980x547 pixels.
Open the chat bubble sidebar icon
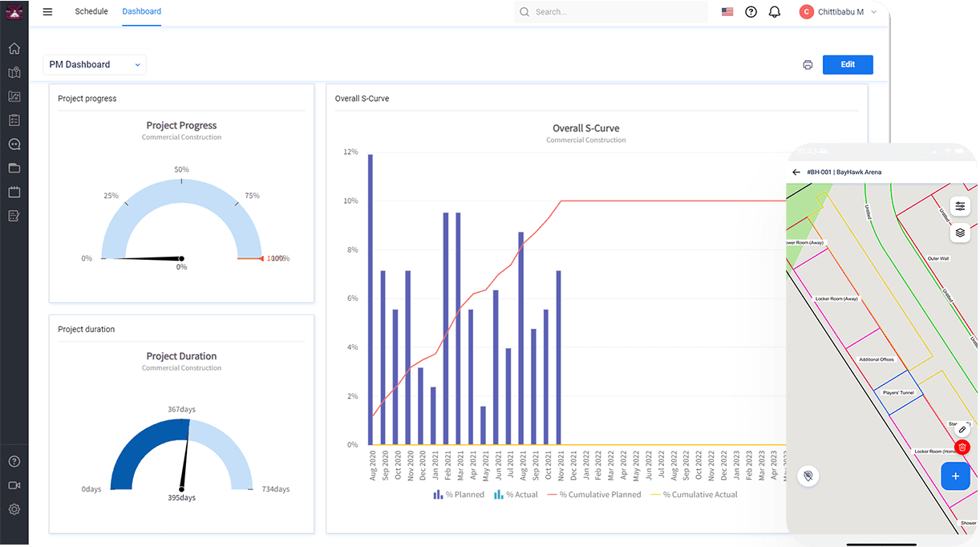(14, 144)
